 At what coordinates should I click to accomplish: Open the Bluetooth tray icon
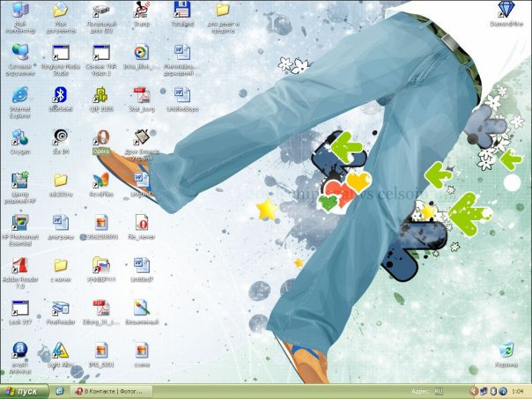click(x=493, y=391)
